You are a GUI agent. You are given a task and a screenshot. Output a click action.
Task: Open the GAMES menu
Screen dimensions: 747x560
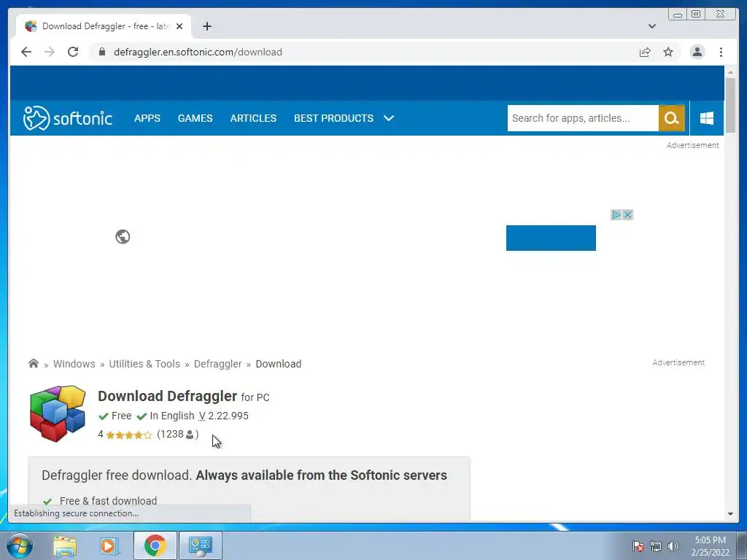[x=196, y=118]
